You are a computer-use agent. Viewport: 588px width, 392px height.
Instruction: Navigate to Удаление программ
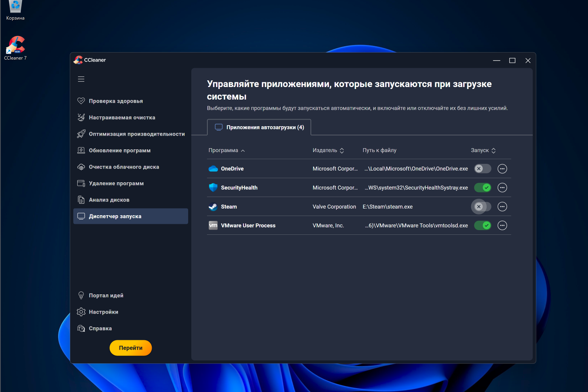131,183
